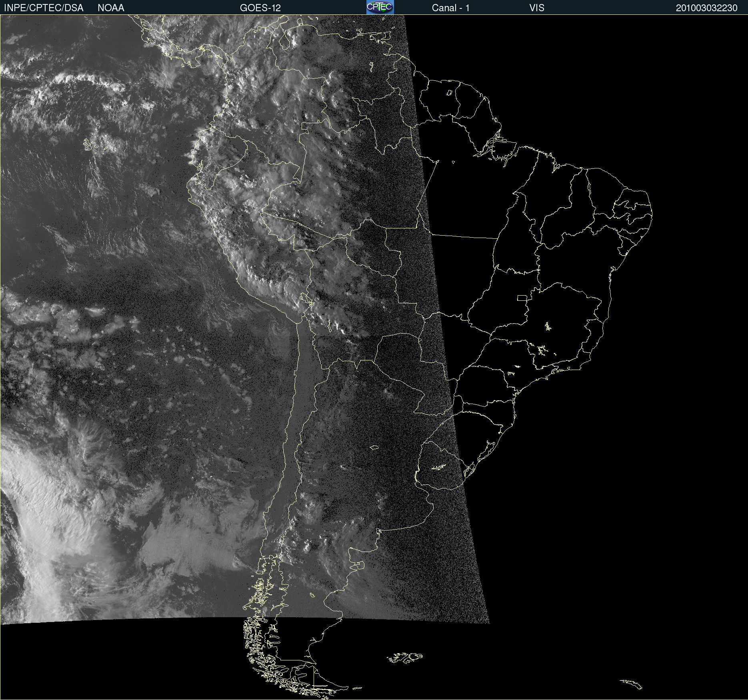Click the VIS channel label

click(x=537, y=8)
